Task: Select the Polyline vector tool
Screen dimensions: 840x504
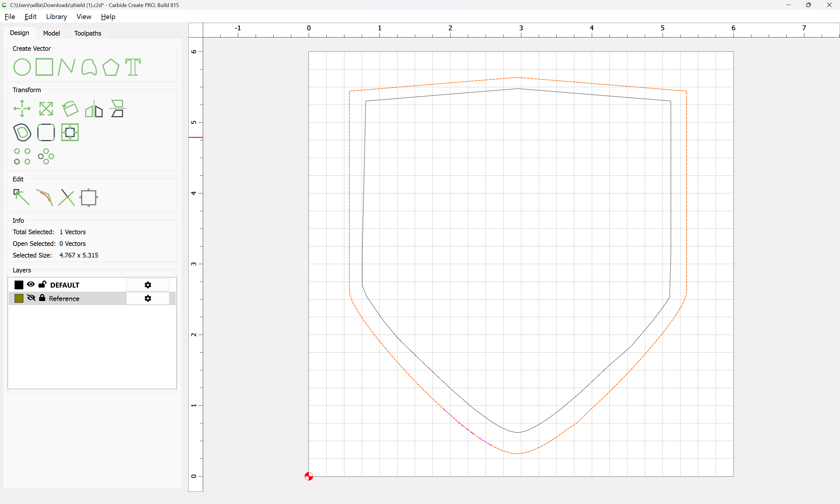Action: [66, 67]
